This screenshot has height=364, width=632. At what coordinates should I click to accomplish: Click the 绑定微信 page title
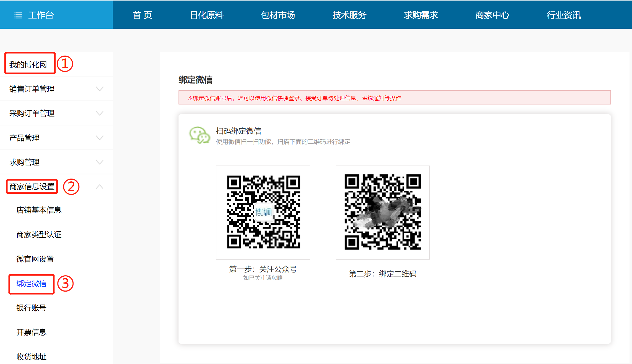coord(195,80)
